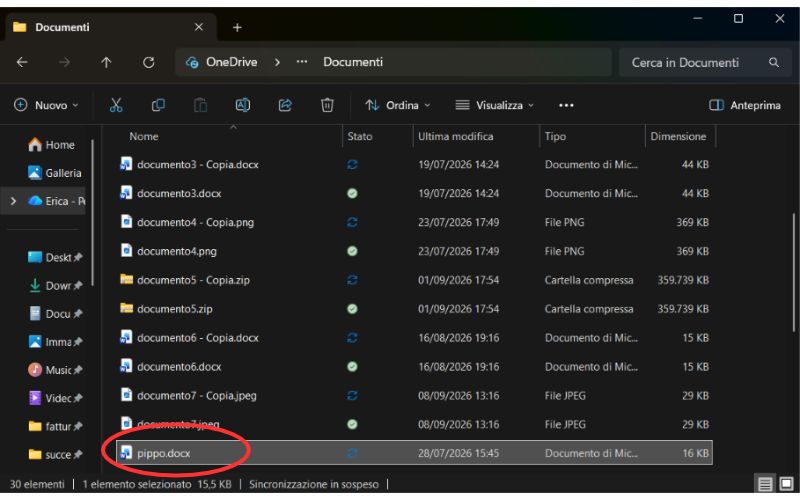800x500 pixels.
Task: Open the Ordina sort dropdown
Action: 398,105
